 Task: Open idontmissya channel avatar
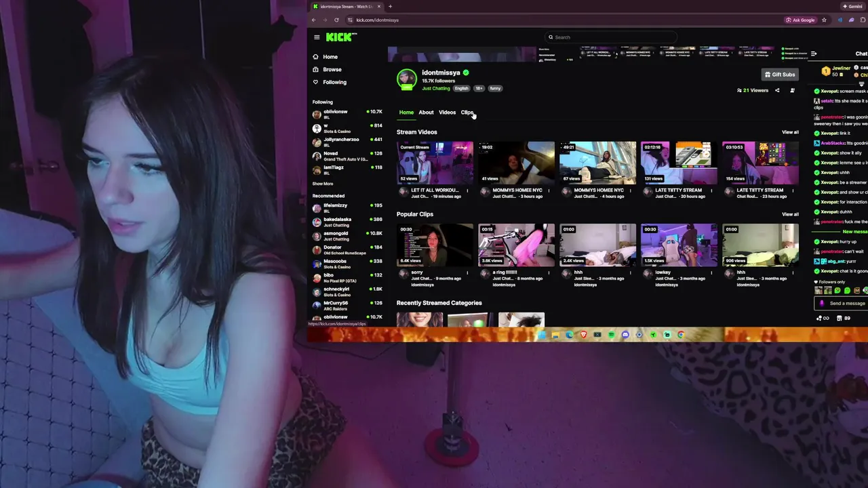(407, 79)
